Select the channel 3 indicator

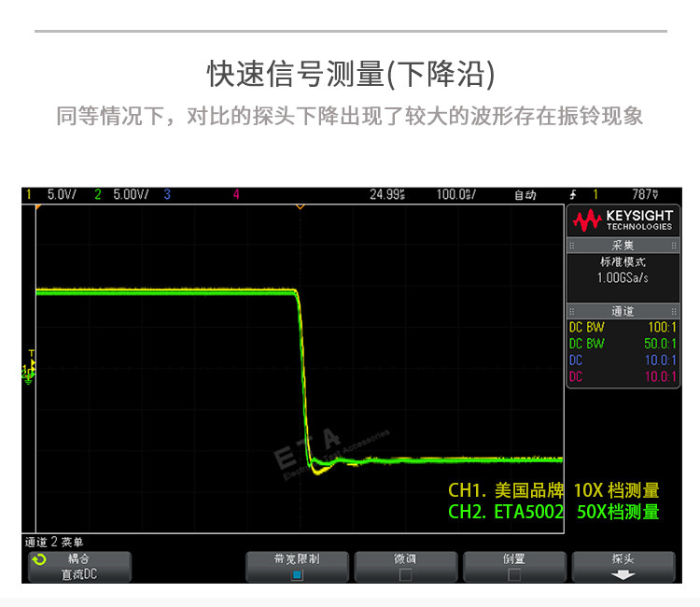pos(167,194)
